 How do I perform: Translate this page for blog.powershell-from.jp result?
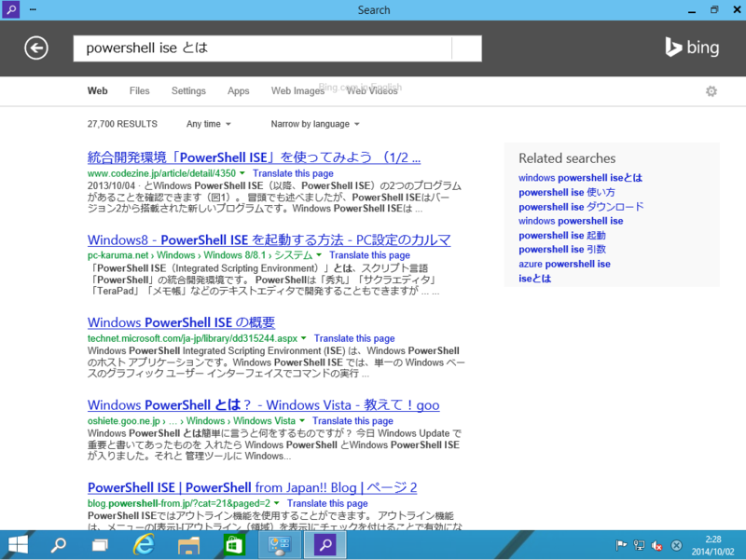click(327, 503)
